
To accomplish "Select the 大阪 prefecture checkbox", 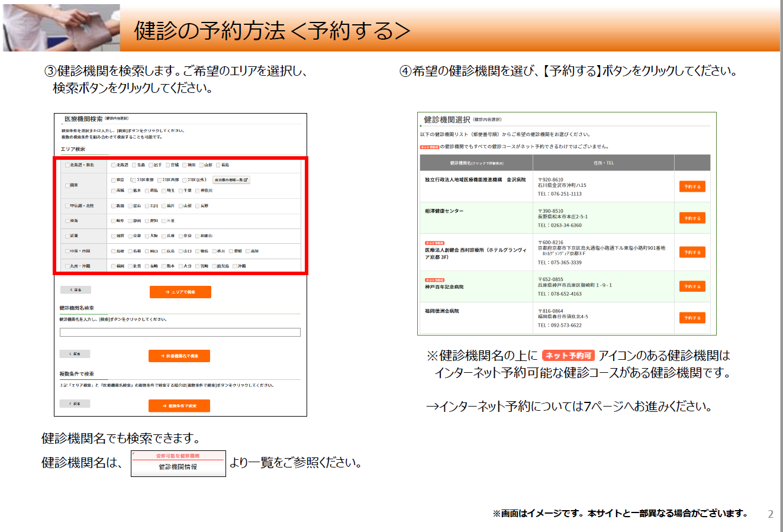I will click(147, 236).
